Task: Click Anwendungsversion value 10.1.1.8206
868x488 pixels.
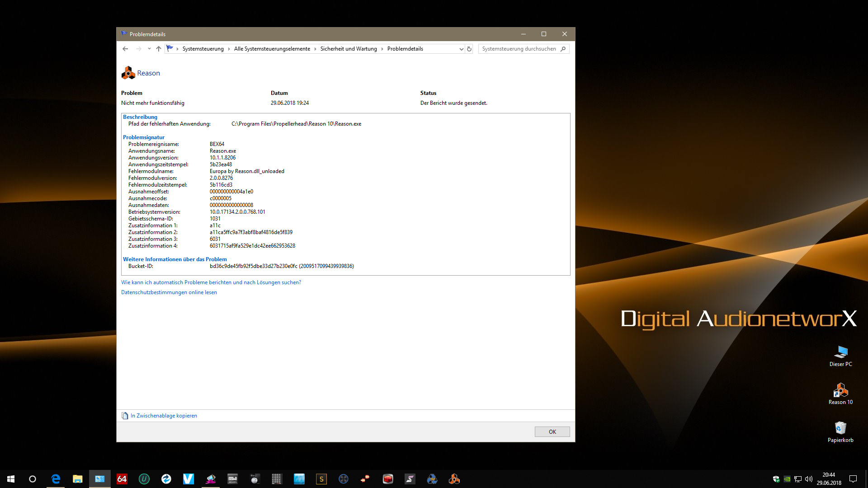Action: point(222,158)
